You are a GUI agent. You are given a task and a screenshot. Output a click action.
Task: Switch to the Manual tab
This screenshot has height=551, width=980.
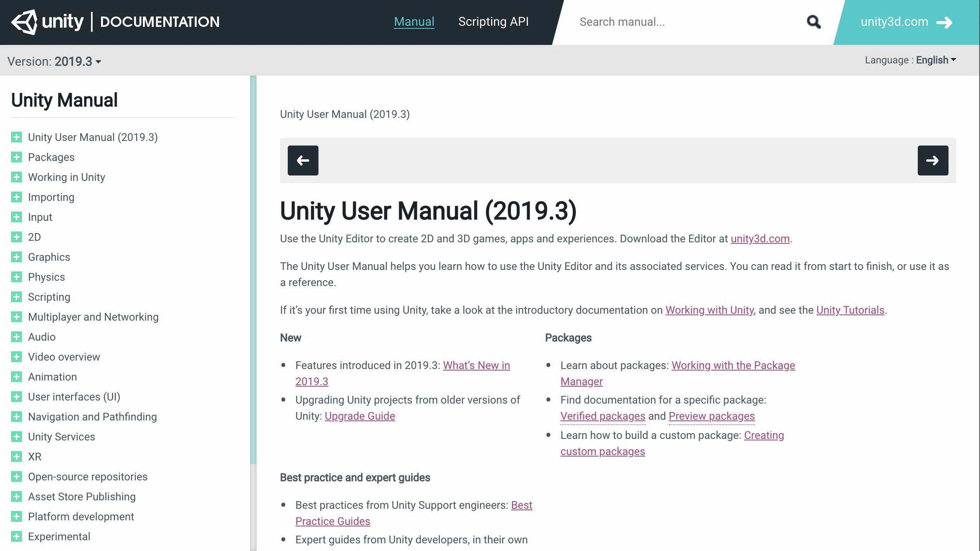pos(414,22)
